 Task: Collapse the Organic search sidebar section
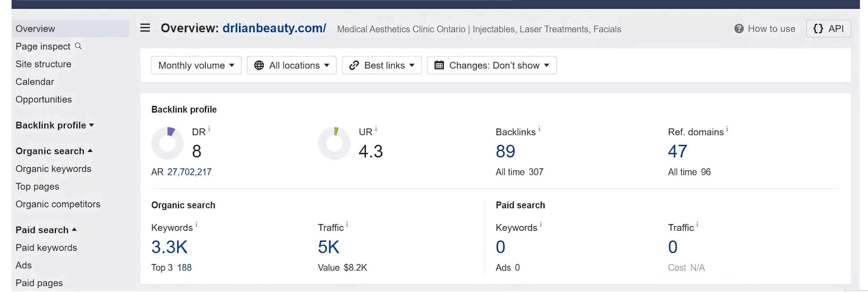[x=54, y=151]
